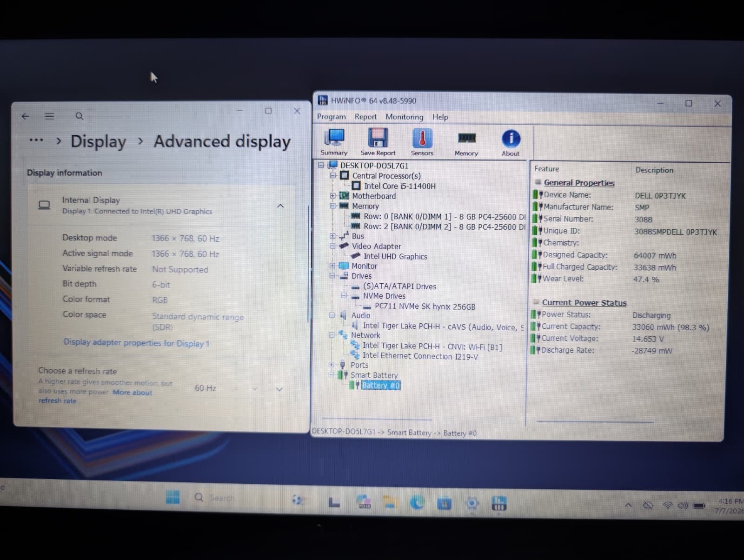744x560 pixels.
Task: Click the Windows Start button
Action: (173, 497)
